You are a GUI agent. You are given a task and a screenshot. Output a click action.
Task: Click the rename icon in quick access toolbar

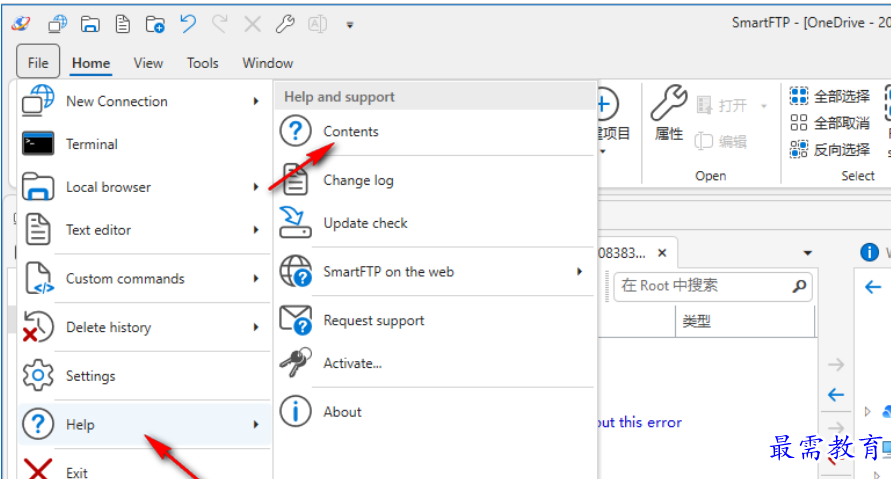(317, 24)
